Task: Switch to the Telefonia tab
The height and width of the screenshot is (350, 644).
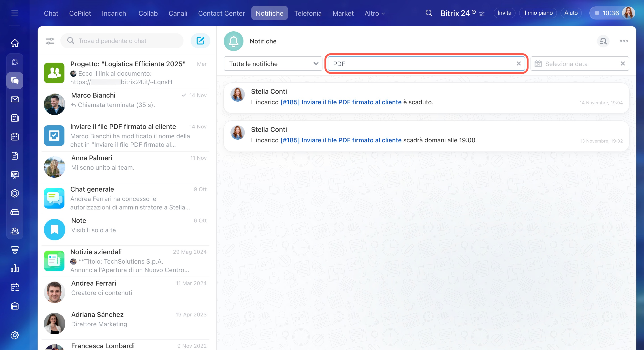Action: [x=308, y=13]
